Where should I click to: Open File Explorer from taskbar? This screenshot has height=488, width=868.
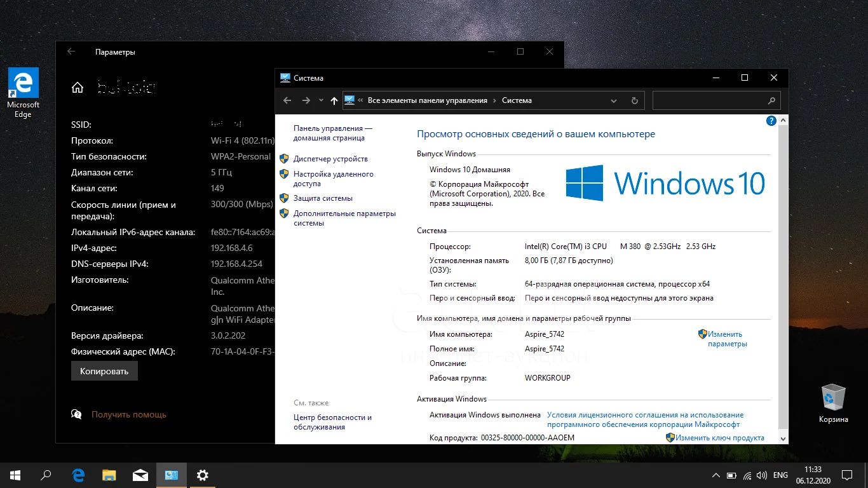(109, 475)
